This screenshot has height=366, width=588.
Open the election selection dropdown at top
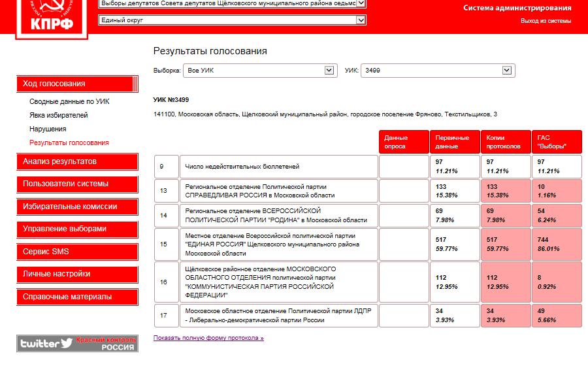232,3
